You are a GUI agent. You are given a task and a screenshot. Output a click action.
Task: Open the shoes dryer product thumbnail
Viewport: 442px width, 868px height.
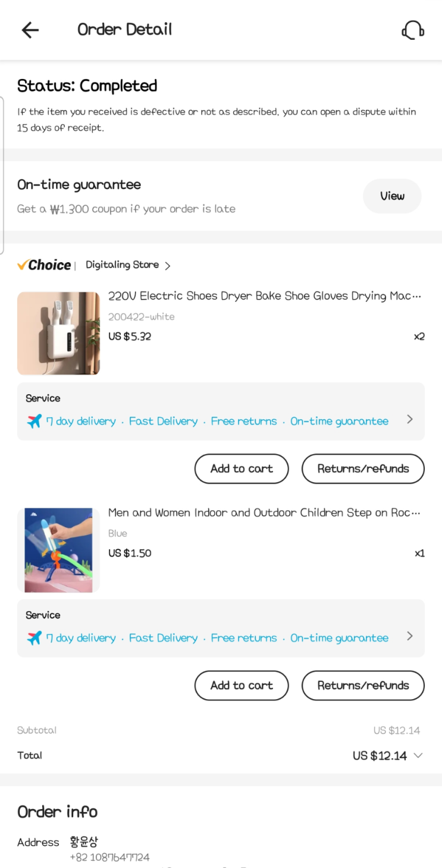pos(58,334)
